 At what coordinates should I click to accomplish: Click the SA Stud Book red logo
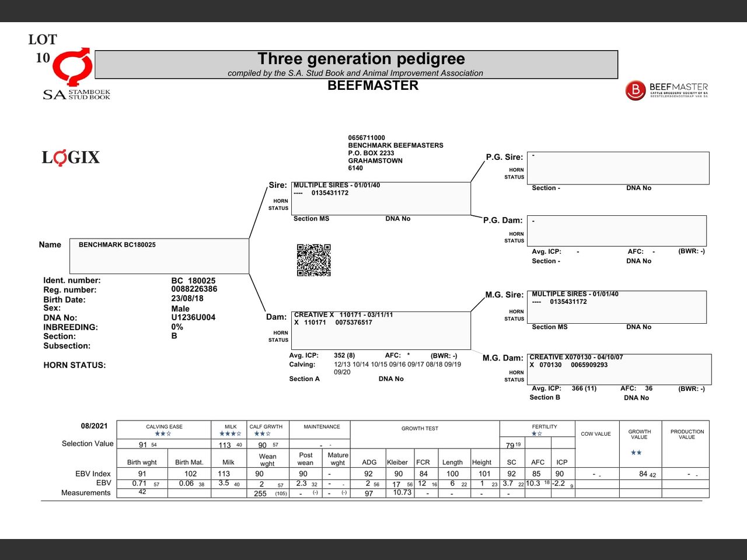73,67
